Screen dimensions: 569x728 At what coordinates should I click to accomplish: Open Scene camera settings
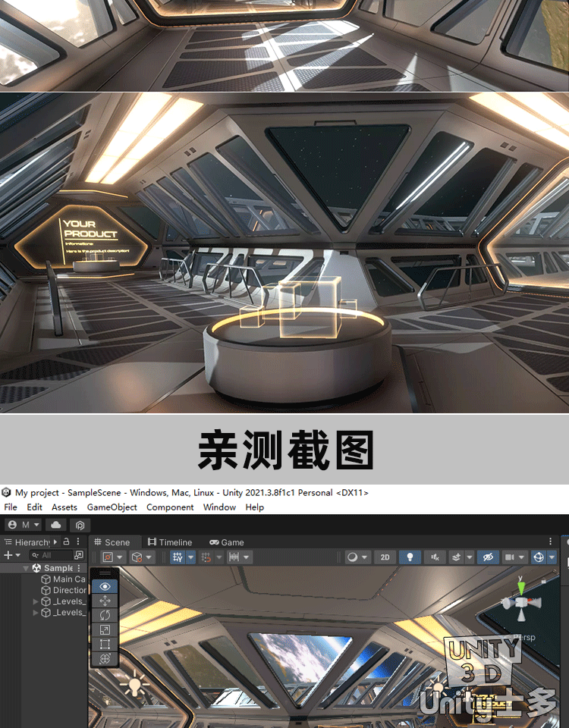click(514, 557)
